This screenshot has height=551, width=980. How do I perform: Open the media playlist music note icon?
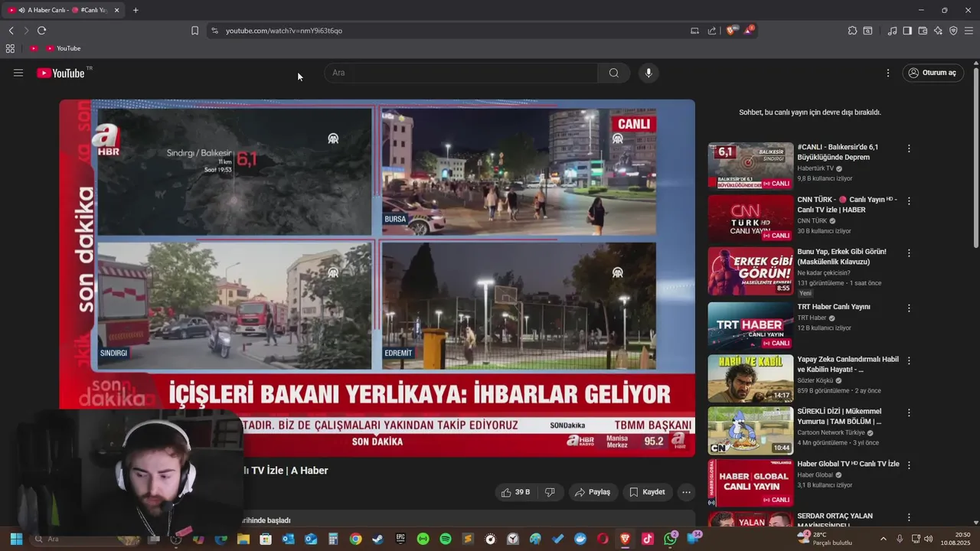point(892,31)
